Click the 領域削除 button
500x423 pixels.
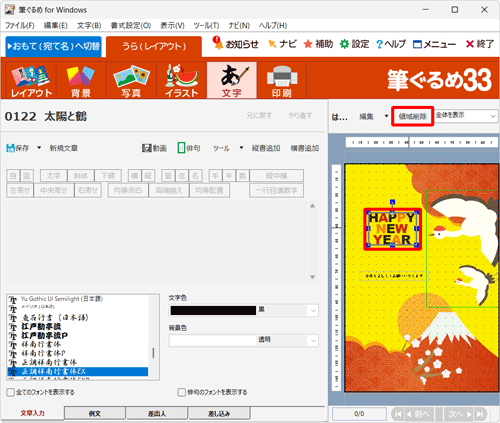413,116
